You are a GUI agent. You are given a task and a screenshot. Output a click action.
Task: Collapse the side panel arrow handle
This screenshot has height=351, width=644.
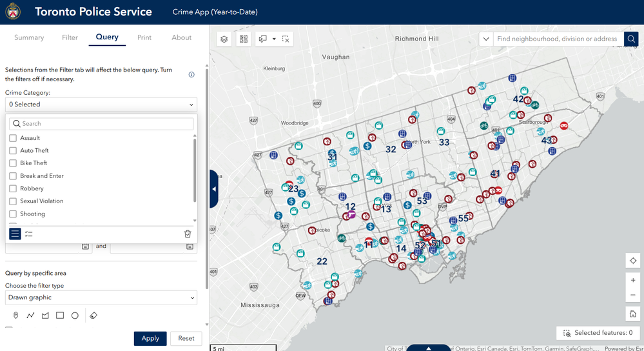214,189
